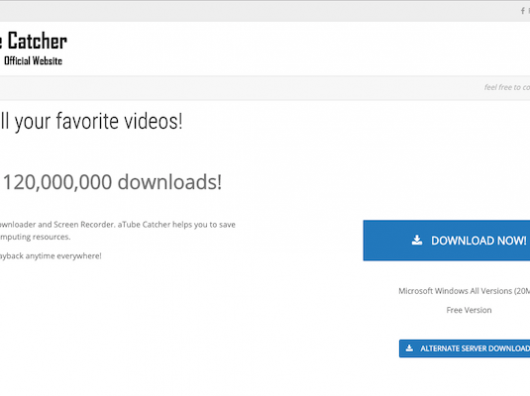Click the partially visible icon beside Facebook
Image resolution: width=530 pixels, height=396 pixels.
click(x=529, y=11)
